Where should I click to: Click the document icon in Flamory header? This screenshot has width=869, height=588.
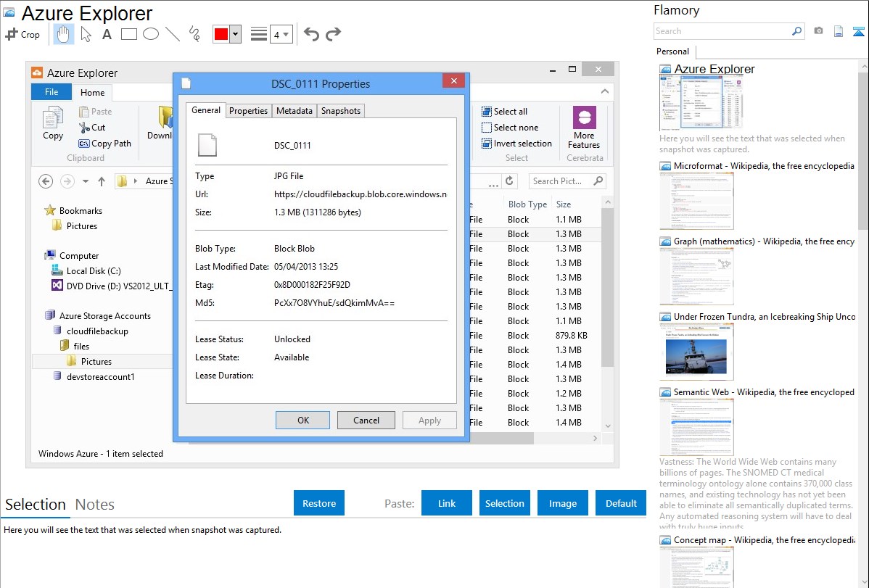click(x=839, y=31)
